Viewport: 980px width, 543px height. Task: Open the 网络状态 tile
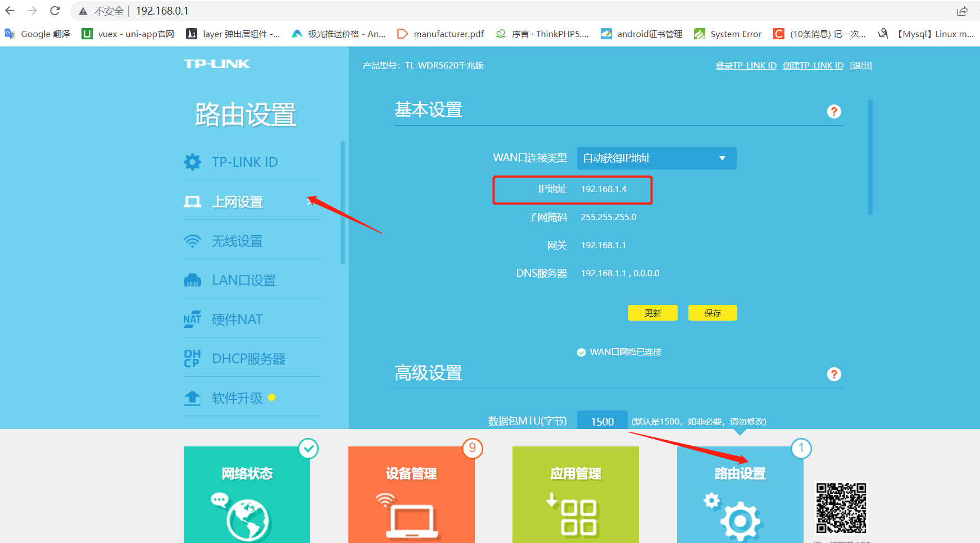point(247,495)
